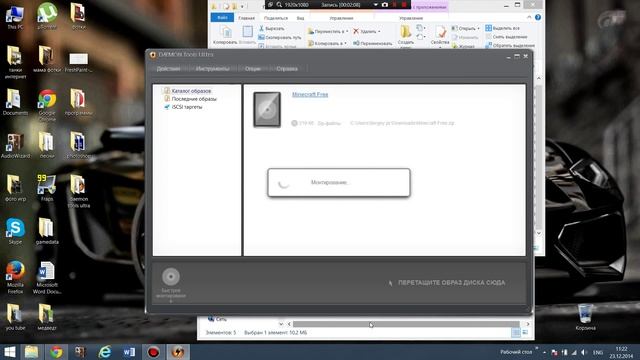Open Word from the taskbar

129,352
